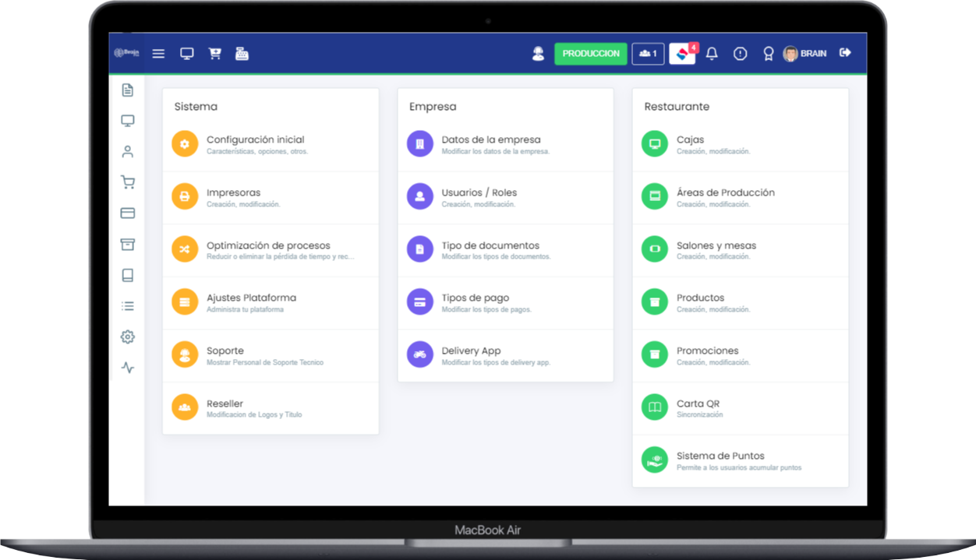The width and height of the screenshot is (976, 560).
Task: Open Configuración inicial settings
Action: 255,140
